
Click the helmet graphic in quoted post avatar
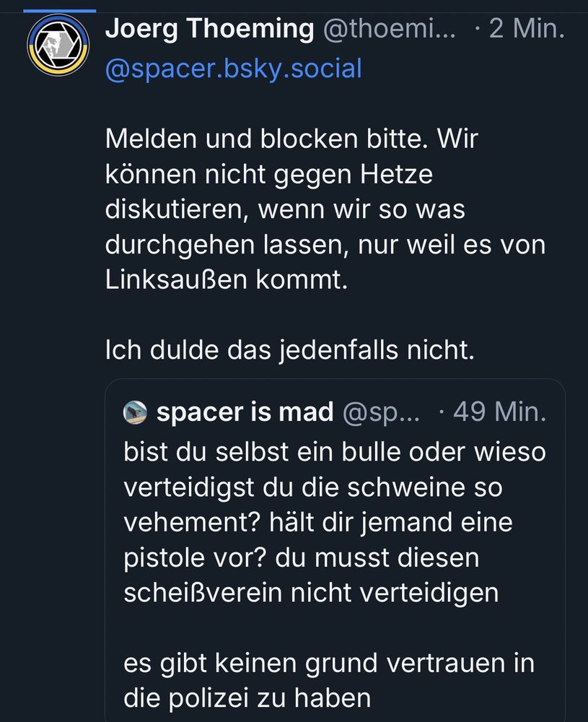pyautogui.click(x=133, y=412)
